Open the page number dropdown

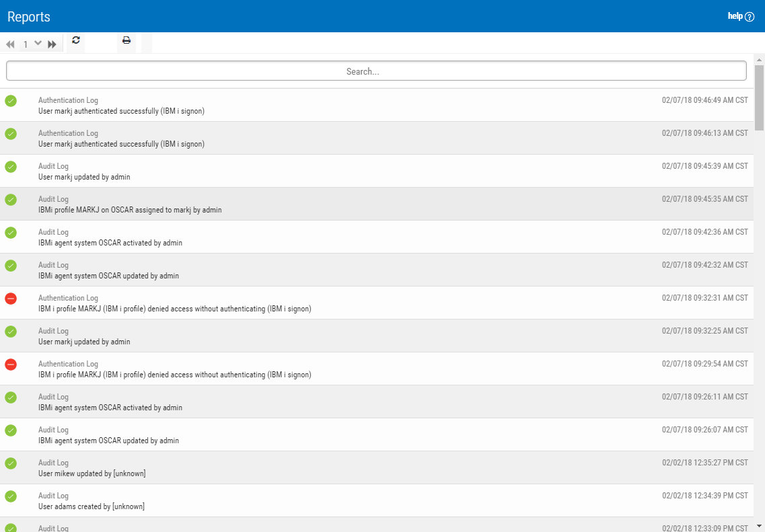click(38, 44)
